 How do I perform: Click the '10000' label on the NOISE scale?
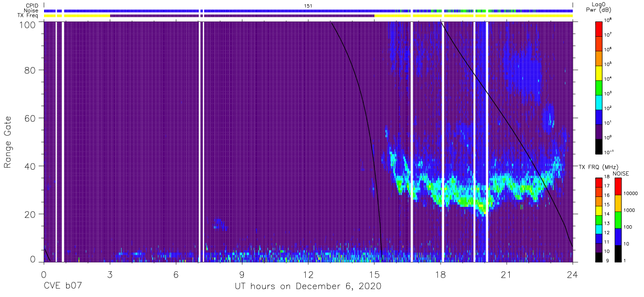coord(631,194)
